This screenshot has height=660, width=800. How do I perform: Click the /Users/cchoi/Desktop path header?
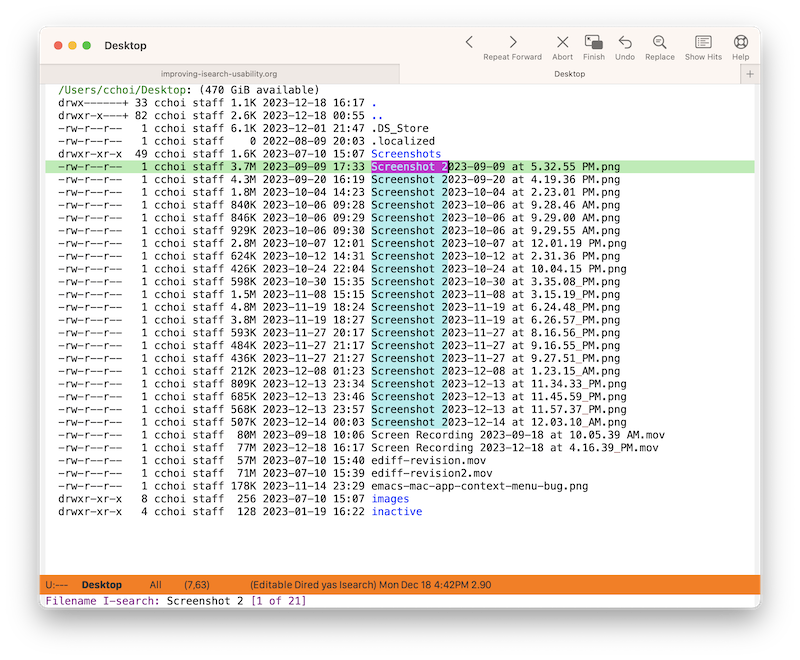point(122,90)
